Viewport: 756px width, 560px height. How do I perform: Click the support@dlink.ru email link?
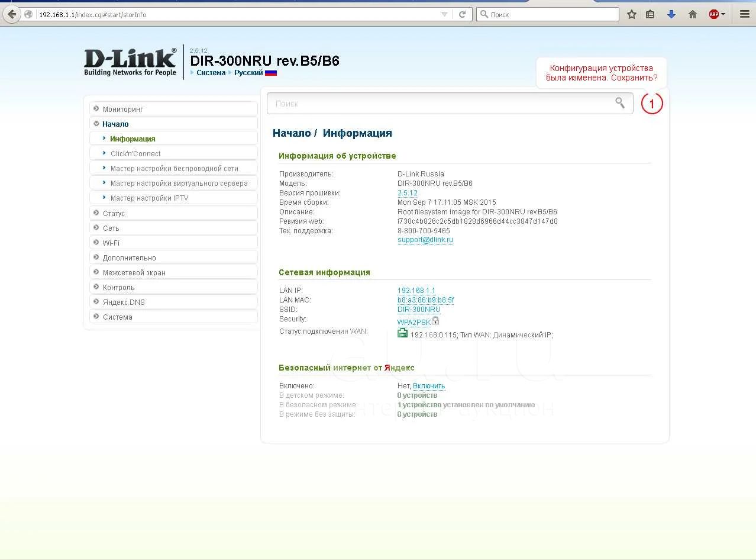[425, 240]
